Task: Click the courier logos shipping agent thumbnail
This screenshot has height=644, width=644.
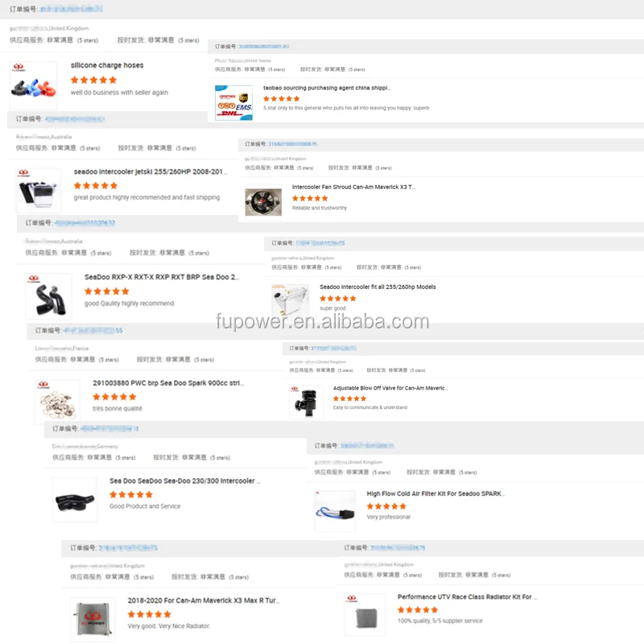Action: (233, 103)
